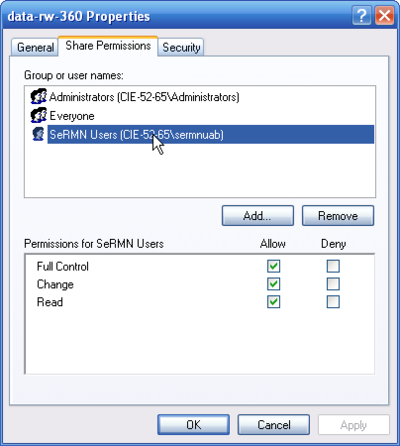This screenshot has width=400, height=446.
Task: Click the Add... button
Action: (258, 216)
